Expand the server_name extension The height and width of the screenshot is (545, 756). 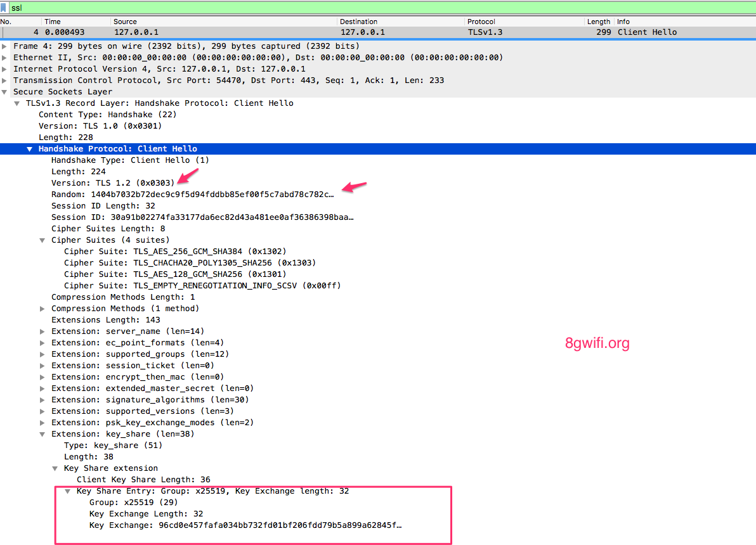[x=42, y=331]
